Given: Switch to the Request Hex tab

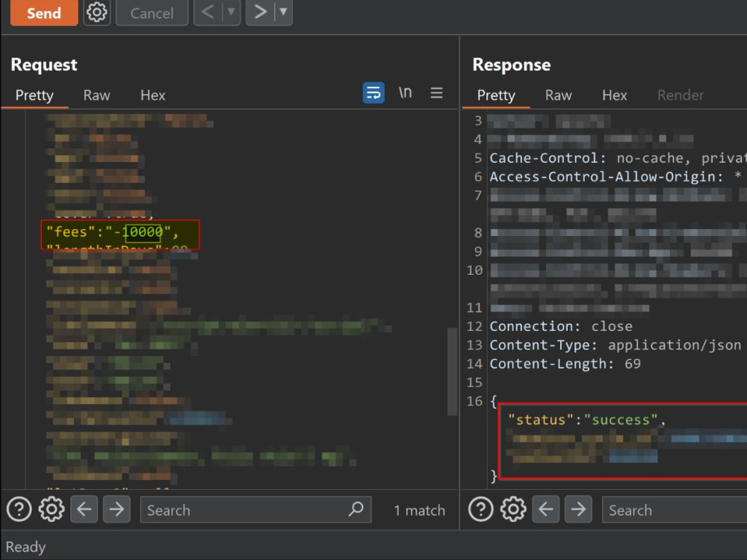Looking at the screenshot, I should pos(152,96).
